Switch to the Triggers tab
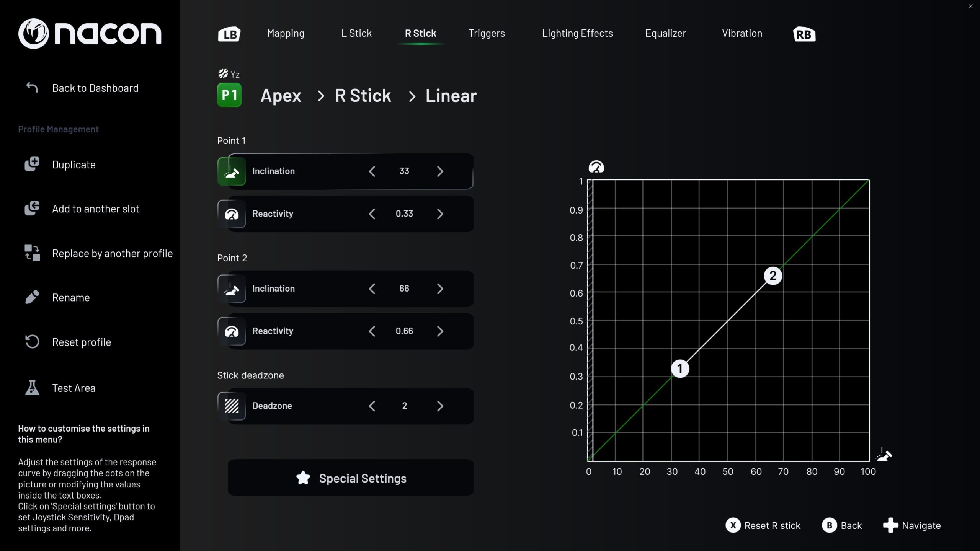 click(487, 33)
